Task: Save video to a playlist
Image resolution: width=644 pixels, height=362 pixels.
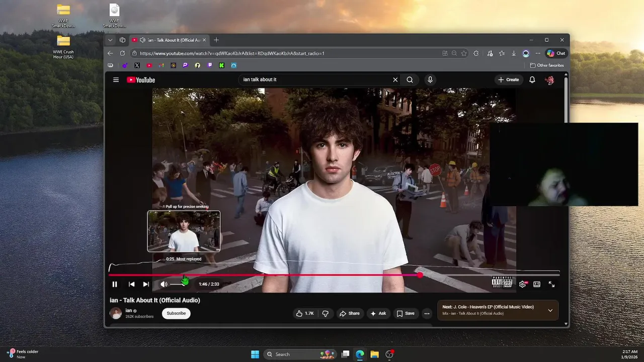Action: [406, 313]
